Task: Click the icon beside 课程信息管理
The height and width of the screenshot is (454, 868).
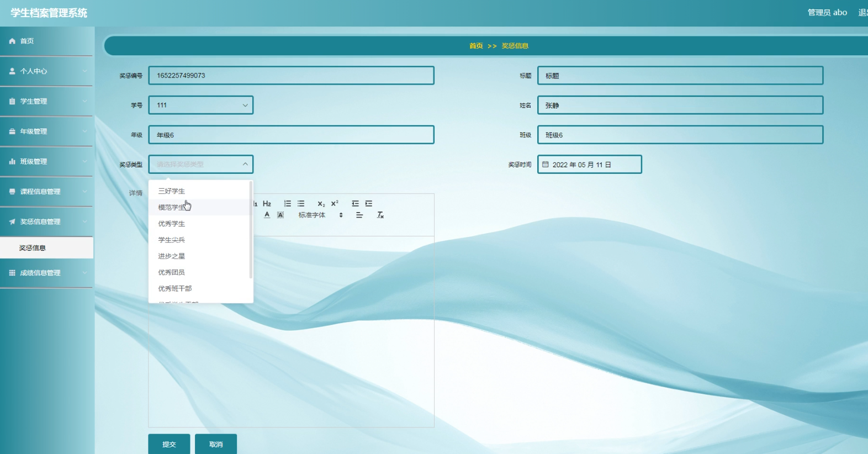Action: point(12,192)
